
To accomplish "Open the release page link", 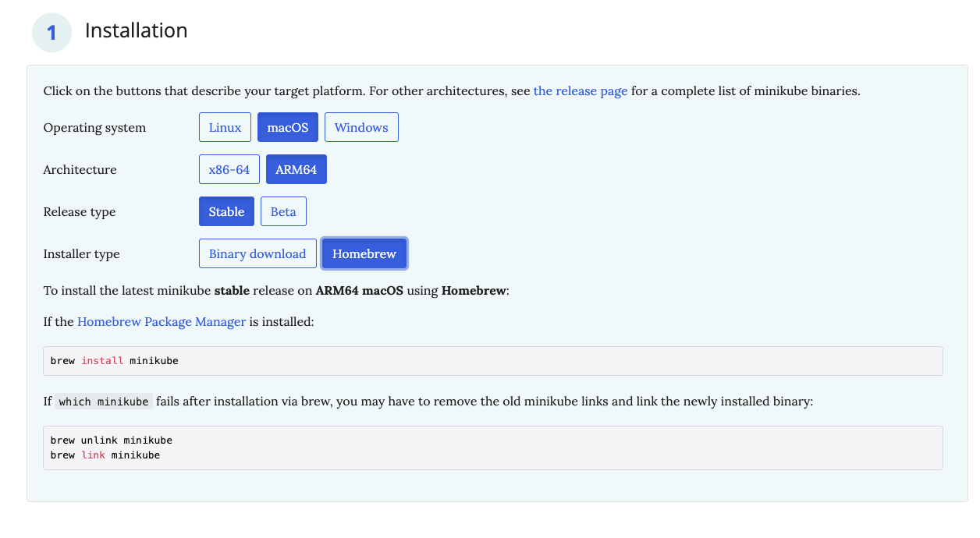I will tap(581, 90).
